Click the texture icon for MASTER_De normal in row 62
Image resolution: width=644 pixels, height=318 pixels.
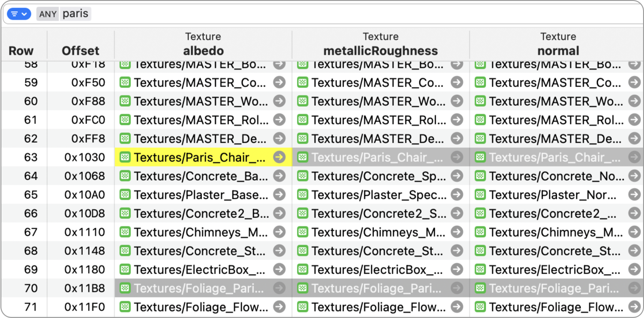(x=480, y=139)
